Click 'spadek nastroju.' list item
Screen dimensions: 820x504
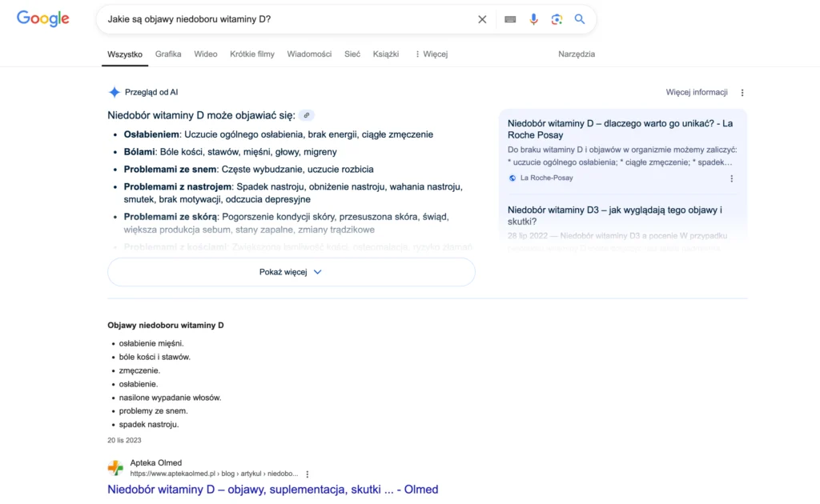tap(149, 425)
